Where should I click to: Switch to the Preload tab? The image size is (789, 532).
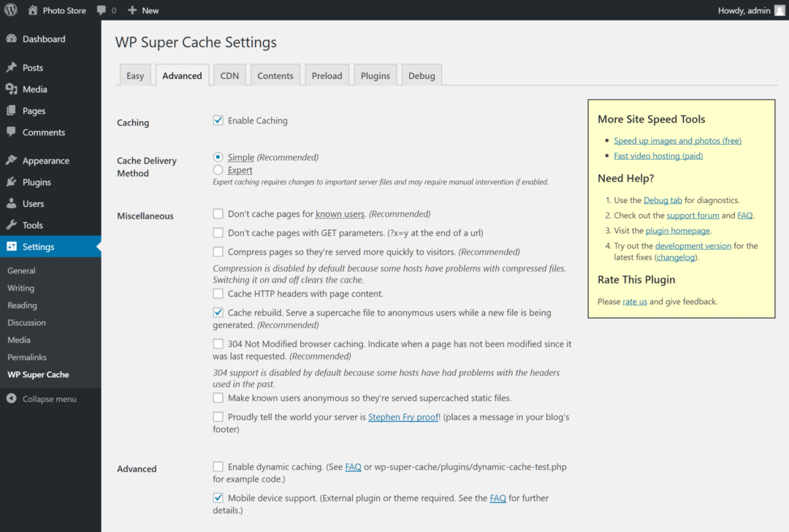[x=327, y=75]
